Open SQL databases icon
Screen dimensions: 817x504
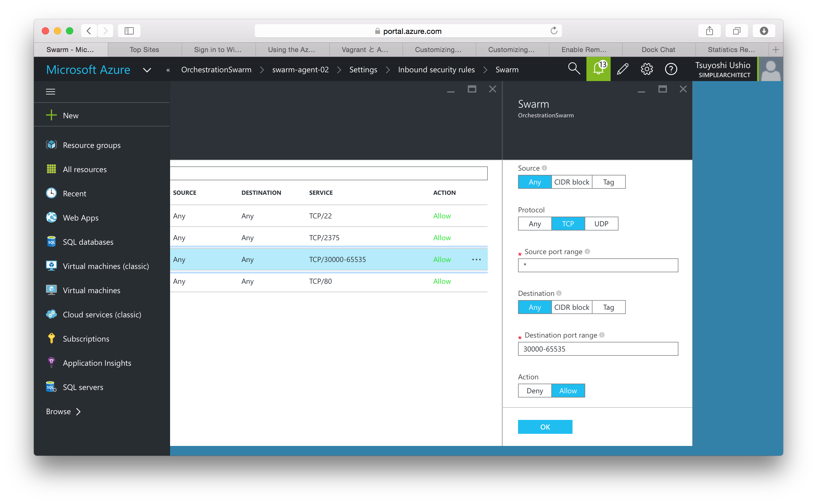tap(51, 242)
